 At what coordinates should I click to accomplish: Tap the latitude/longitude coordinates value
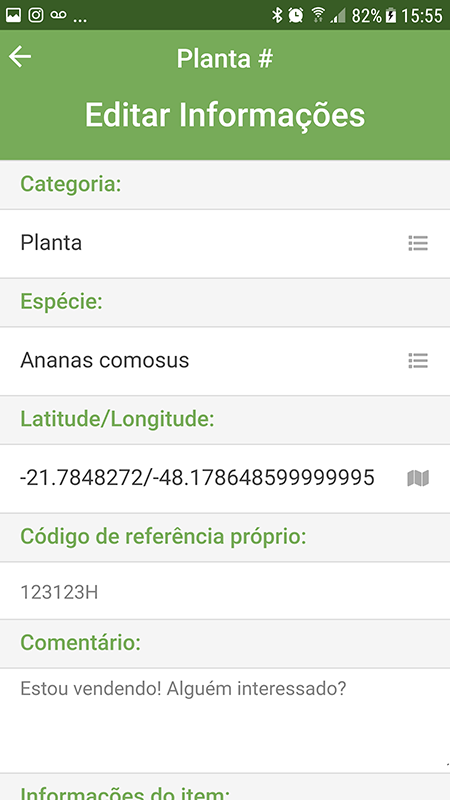(197, 478)
